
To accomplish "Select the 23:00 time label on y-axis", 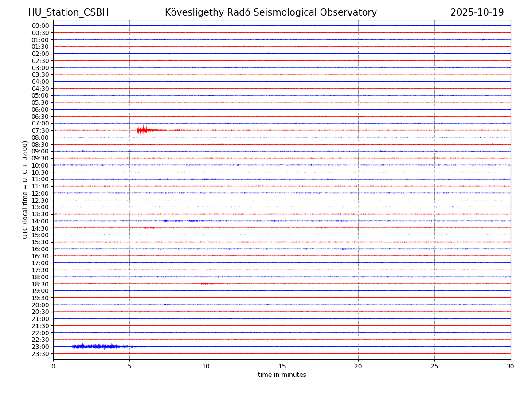I will (x=40, y=347).
